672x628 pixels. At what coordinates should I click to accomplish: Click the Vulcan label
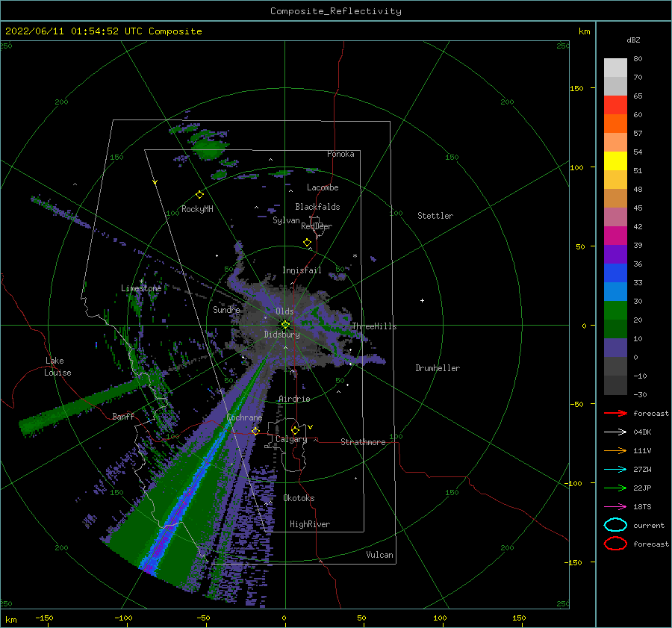[x=380, y=555]
